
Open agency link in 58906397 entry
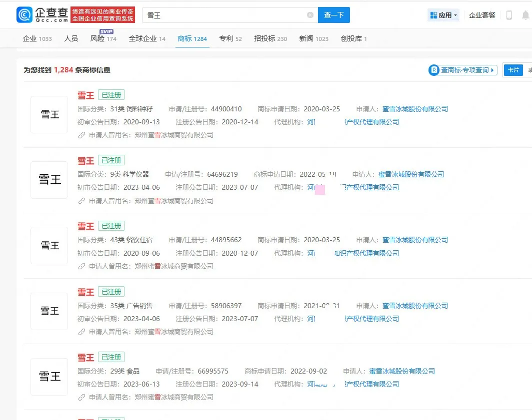point(353,319)
